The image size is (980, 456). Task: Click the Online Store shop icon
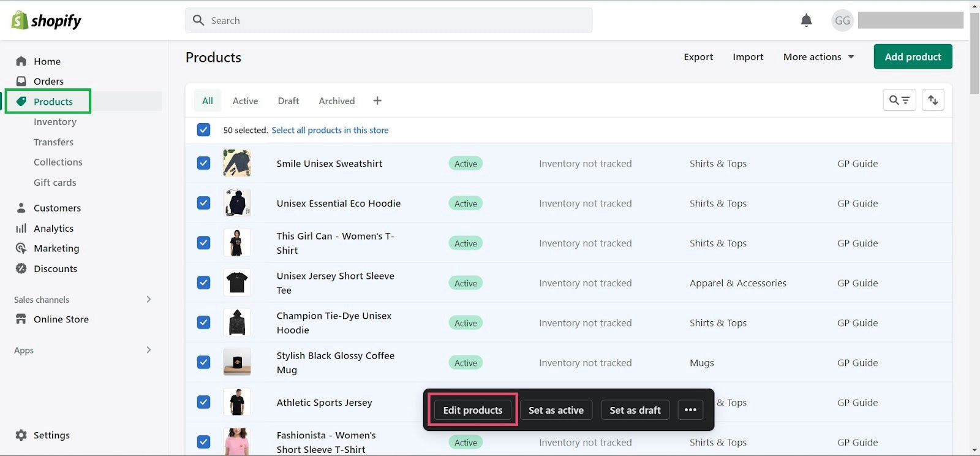[21, 319]
